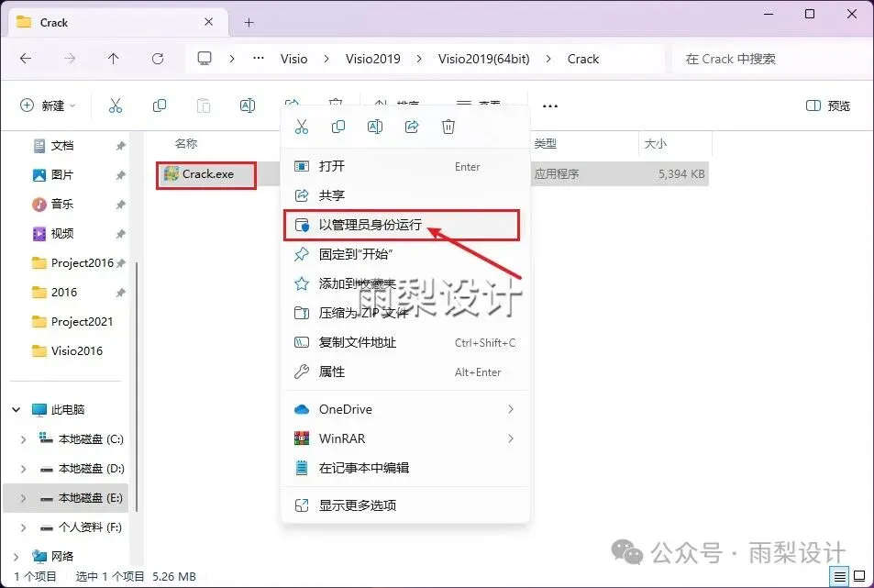Open the New (新建) dropdown
874x588 pixels.
pyautogui.click(x=48, y=105)
